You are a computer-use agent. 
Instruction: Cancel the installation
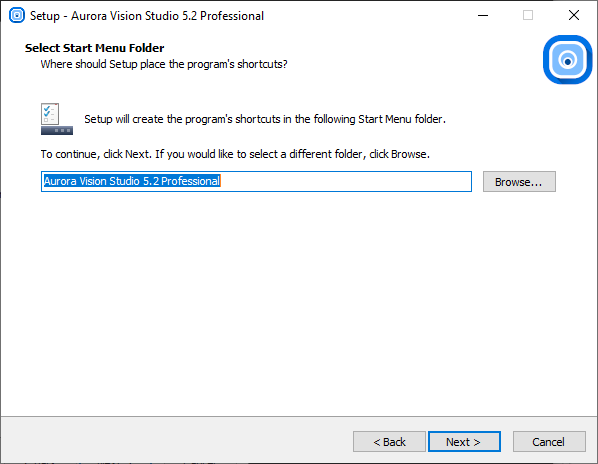(549, 442)
